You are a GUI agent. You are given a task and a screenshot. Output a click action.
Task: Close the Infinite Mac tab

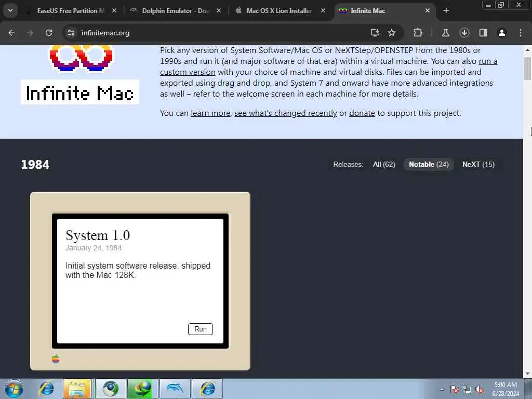(x=428, y=11)
